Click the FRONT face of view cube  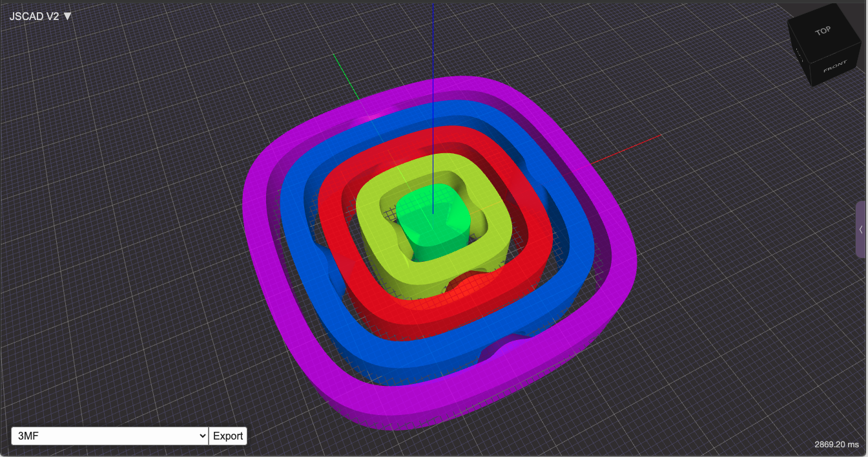coord(835,66)
